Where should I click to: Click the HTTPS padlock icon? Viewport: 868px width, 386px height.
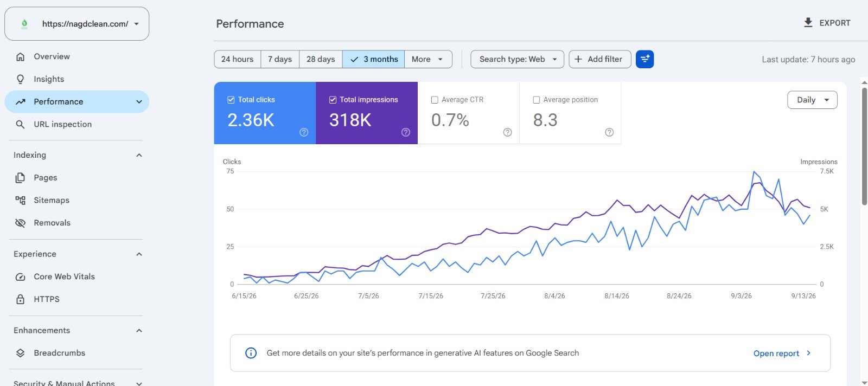click(20, 299)
